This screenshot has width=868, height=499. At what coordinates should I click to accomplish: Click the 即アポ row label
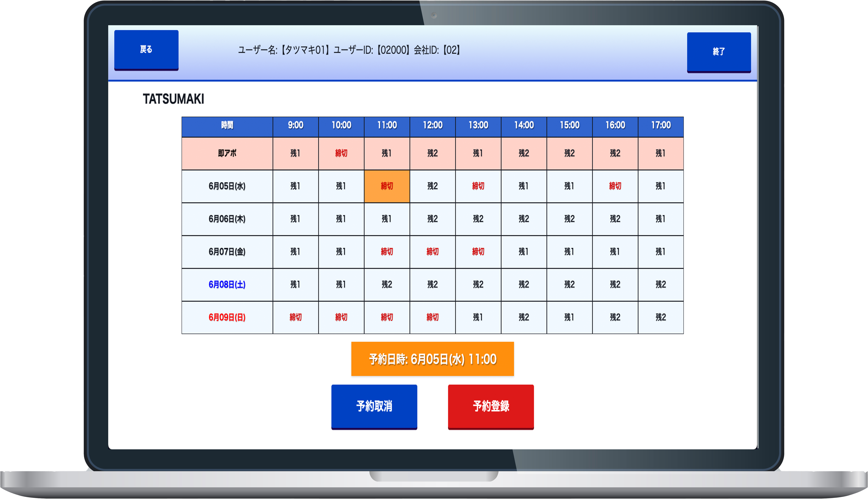tap(227, 153)
